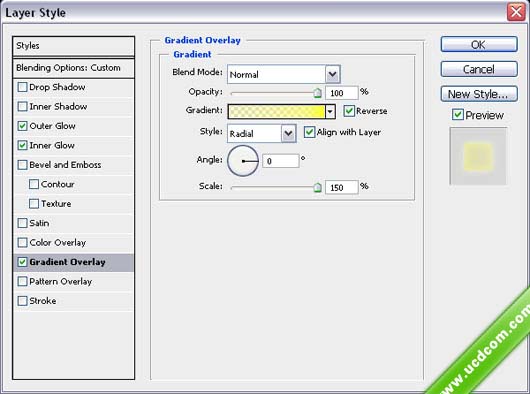530x394 pixels.
Task: Open the gradient picker arrow
Action: (330, 111)
